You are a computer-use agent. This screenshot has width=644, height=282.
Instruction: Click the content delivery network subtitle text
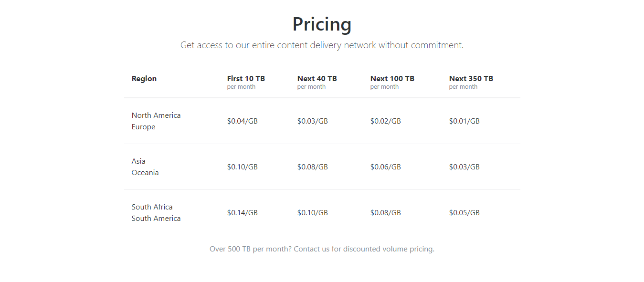pyautogui.click(x=322, y=45)
